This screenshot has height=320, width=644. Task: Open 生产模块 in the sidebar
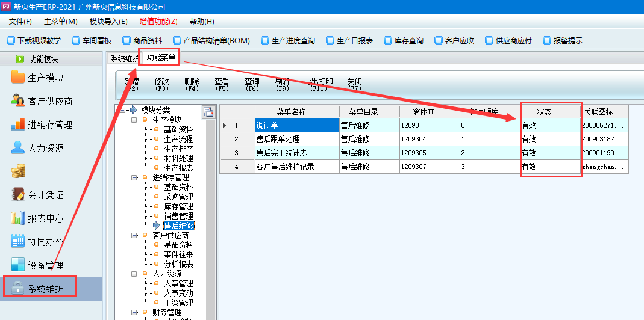tap(45, 78)
